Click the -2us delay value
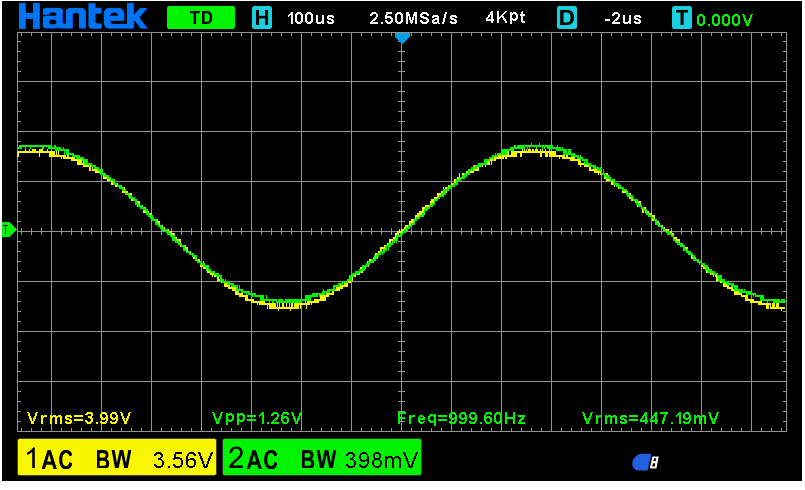The width and height of the screenshot is (805, 490). 623,19
